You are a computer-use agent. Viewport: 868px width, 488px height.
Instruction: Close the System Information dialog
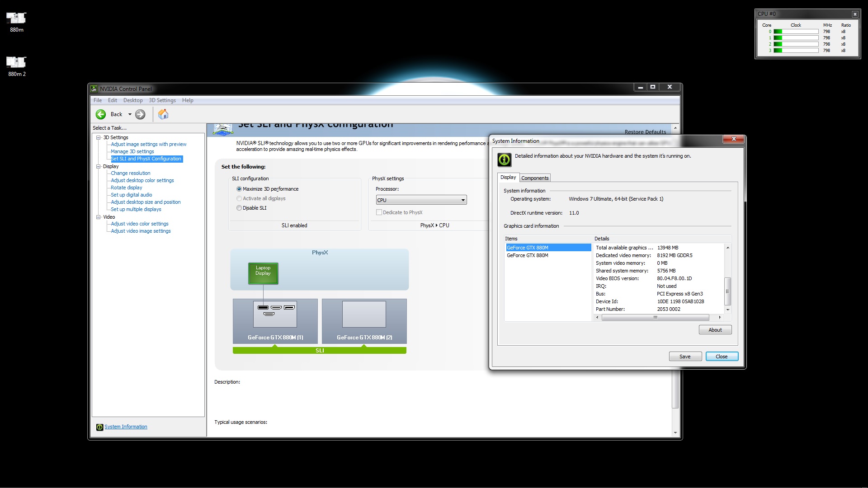(x=733, y=139)
